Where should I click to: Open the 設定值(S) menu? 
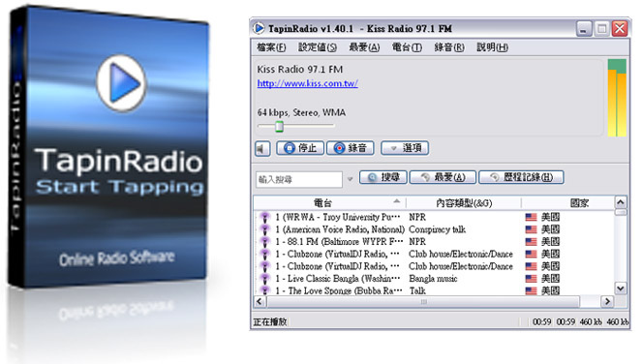318,47
